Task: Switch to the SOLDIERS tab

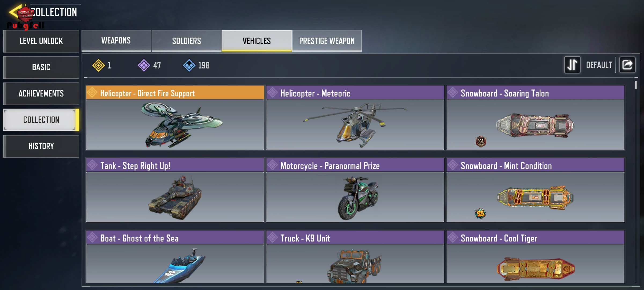Action: pos(186,41)
